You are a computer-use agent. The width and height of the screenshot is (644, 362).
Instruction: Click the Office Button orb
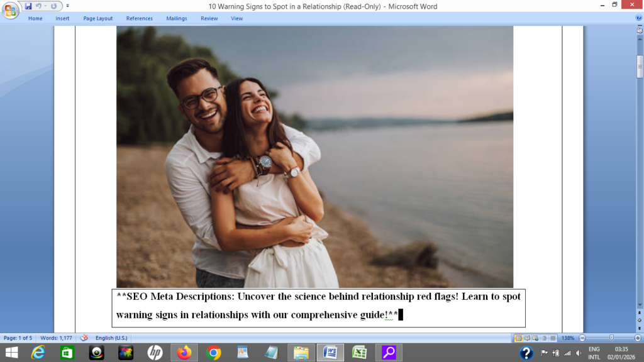pyautogui.click(x=11, y=10)
